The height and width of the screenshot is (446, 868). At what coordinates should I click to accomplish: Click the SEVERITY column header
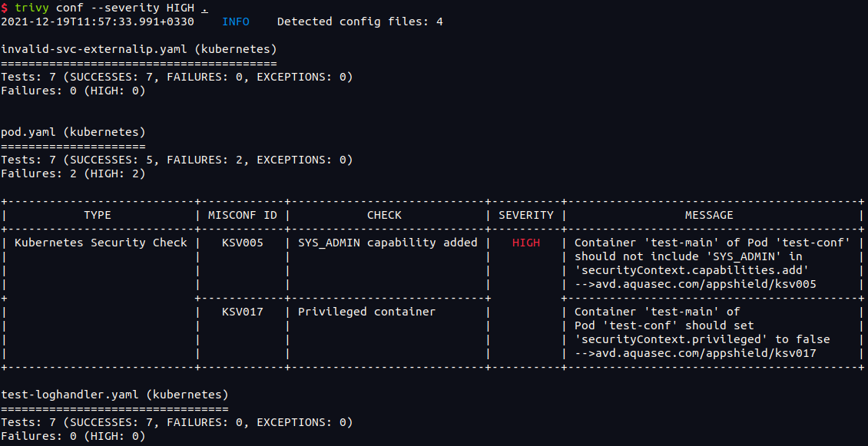(x=526, y=215)
